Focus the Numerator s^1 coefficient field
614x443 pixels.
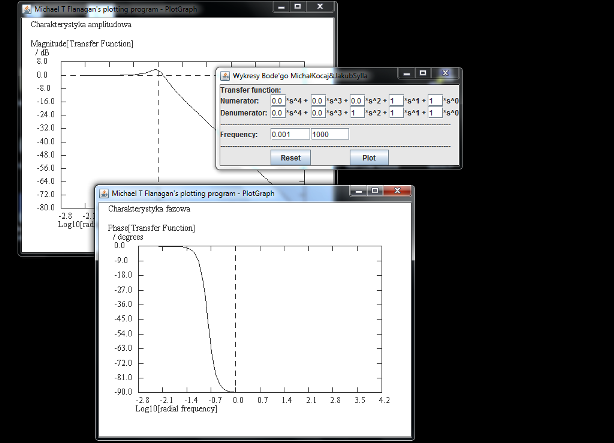[396, 101]
